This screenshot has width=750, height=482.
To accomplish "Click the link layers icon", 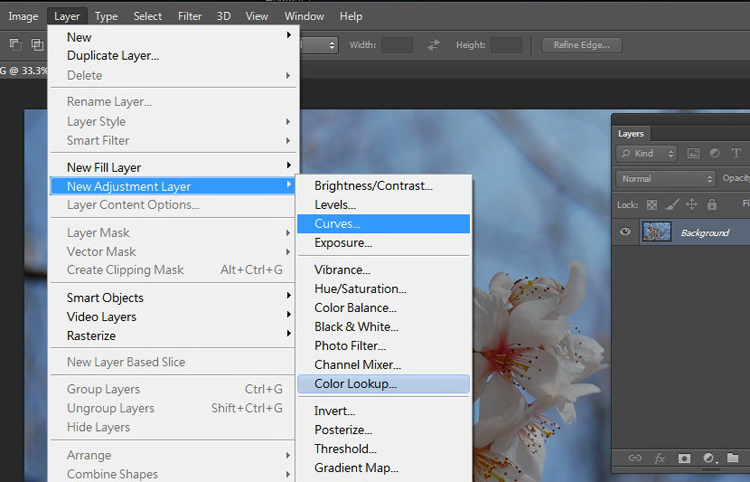I will click(x=635, y=458).
